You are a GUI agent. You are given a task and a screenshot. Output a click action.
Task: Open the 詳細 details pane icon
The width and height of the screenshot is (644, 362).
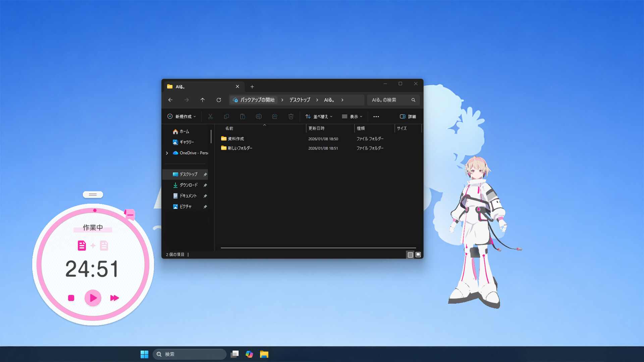point(408,116)
